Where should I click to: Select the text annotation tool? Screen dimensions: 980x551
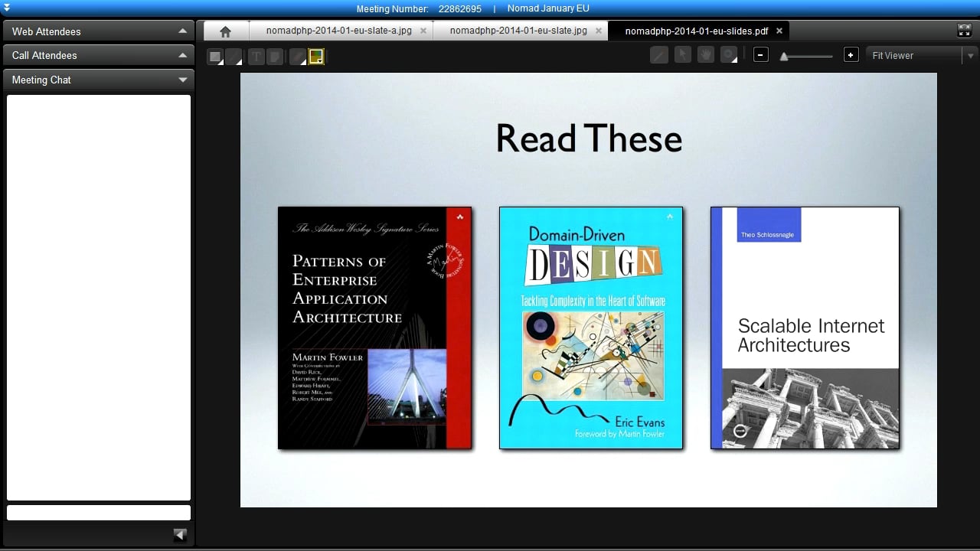tap(256, 57)
